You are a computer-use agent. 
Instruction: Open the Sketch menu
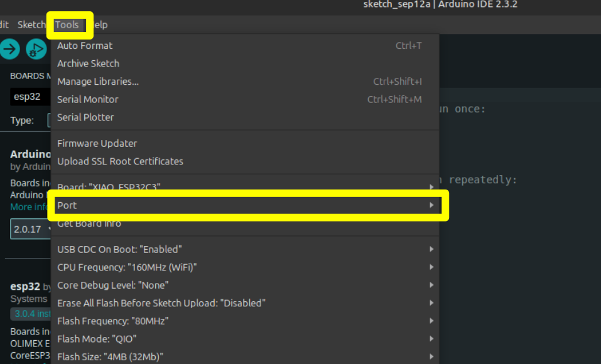(x=31, y=25)
